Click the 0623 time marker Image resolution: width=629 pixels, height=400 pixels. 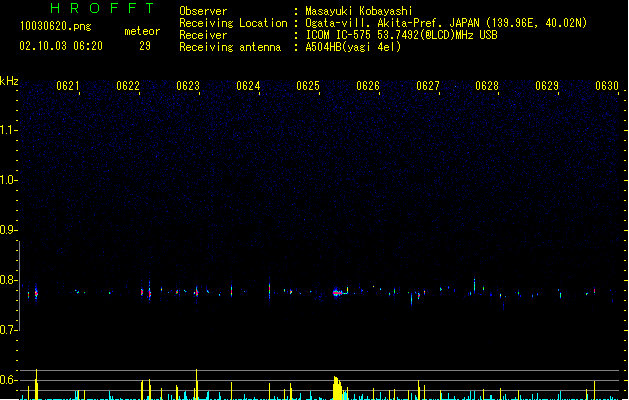188,86
